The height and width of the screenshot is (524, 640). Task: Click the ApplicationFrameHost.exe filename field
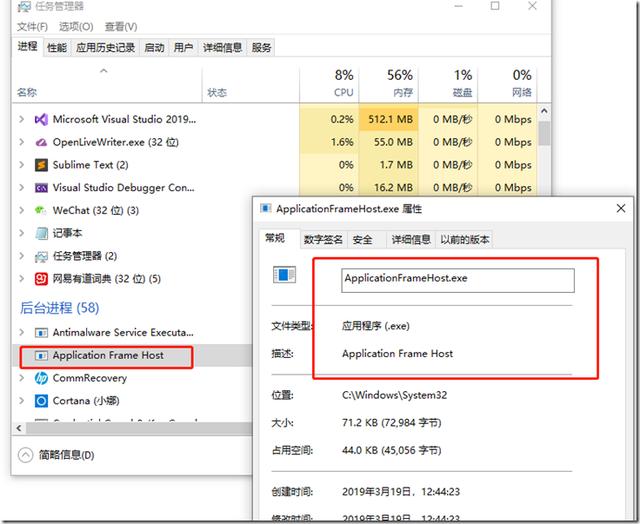[458, 280]
